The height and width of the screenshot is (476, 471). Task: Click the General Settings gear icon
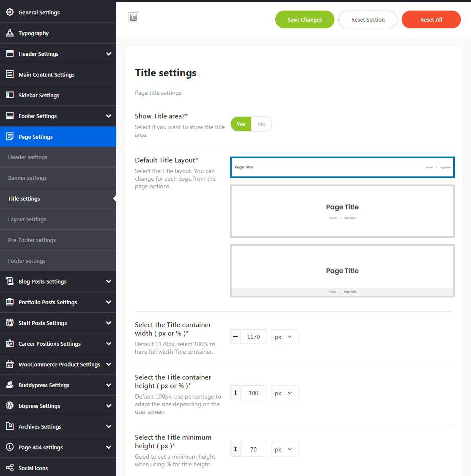[x=10, y=12]
